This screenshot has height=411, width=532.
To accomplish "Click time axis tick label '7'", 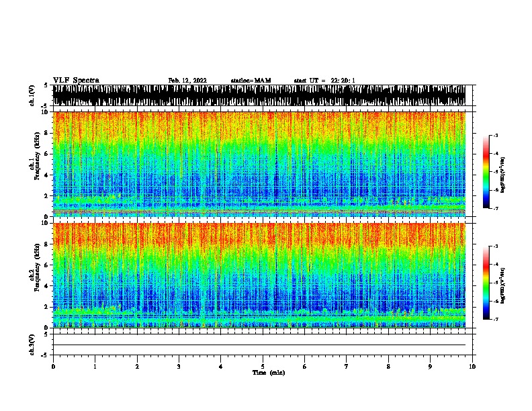I will tap(347, 367).
